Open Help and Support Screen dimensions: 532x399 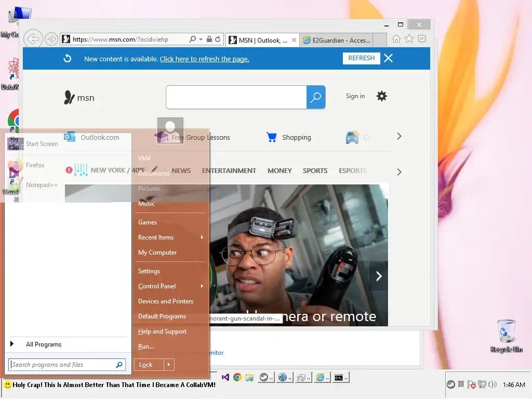click(x=162, y=331)
